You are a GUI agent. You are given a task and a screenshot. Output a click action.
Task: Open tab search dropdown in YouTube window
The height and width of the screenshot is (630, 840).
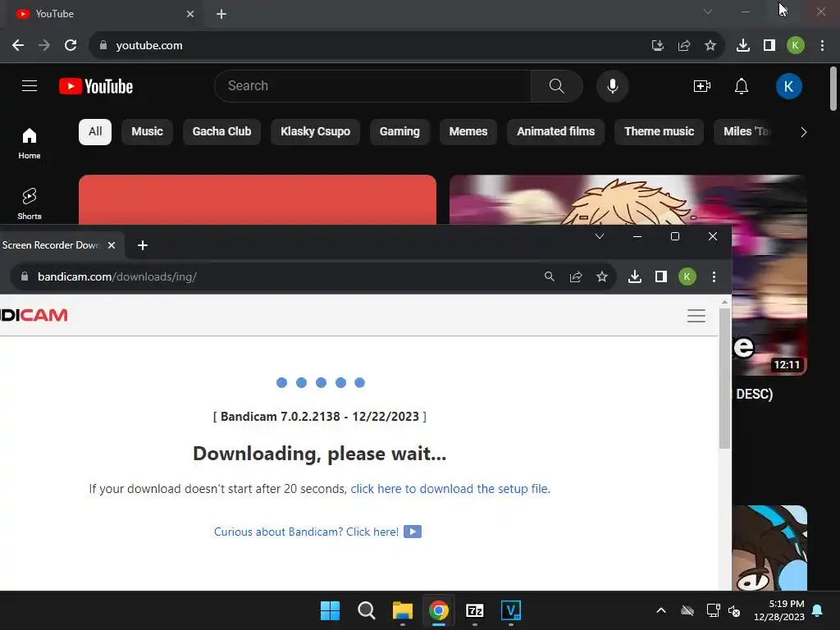pos(708,11)
